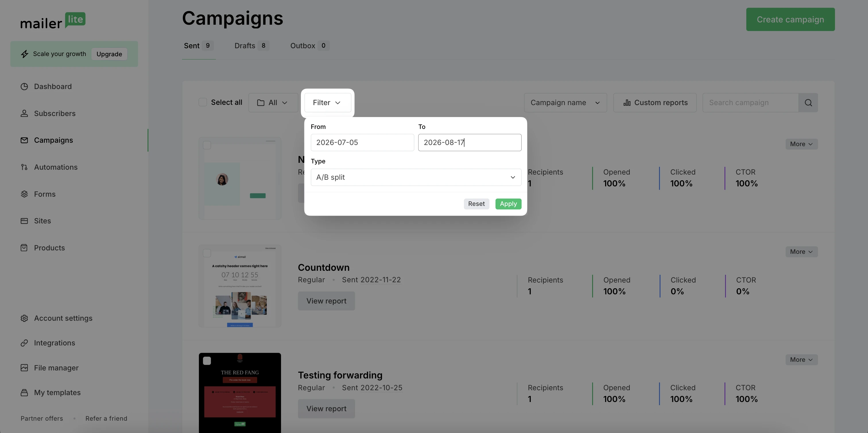The height and width of the screenshot is (433, 868).
Task: Go to Subscribers via person icon
Action: tap(24, 113)
